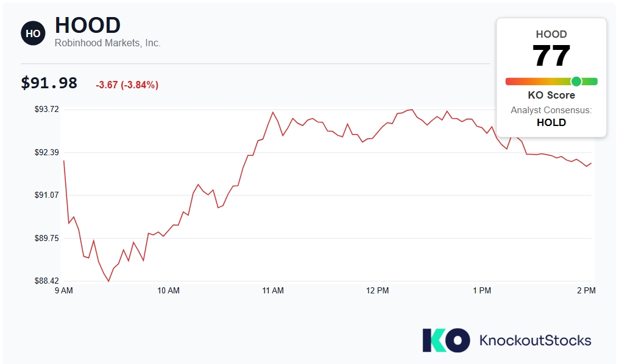The width and height of the screenshot is (619, 364).
Task: Click the KO Score label
Action: [551, 95]
